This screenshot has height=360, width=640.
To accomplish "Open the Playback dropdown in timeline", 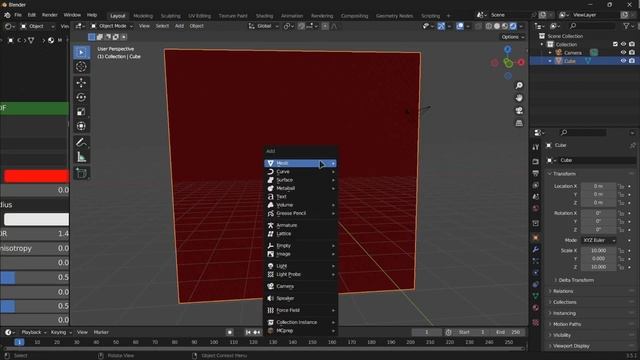I will 33,332.
